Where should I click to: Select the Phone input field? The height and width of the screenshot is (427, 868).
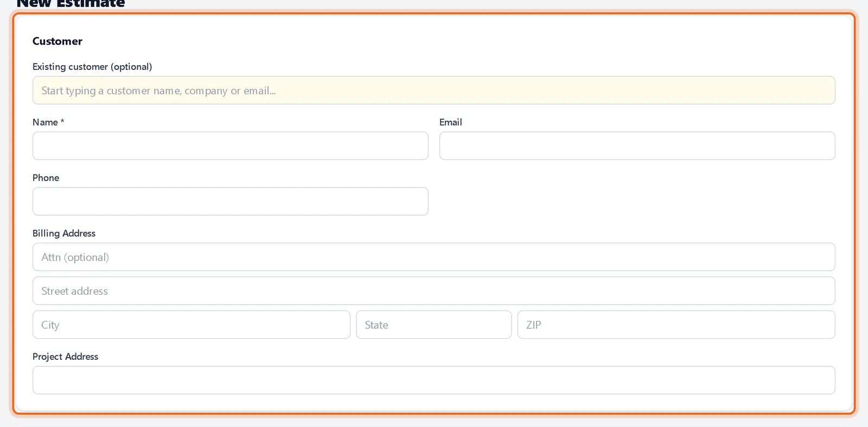click(x=230, y=202)
